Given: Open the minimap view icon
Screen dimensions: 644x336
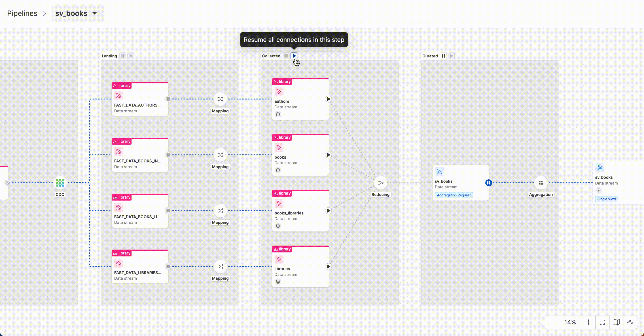Looking at the screenshot, I should [616, 322].
